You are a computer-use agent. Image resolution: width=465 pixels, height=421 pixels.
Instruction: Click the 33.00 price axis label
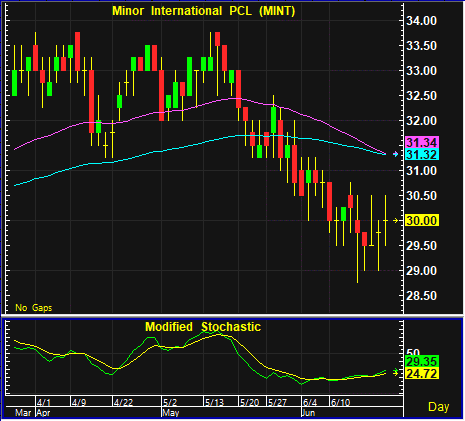(x=421, y=71)
